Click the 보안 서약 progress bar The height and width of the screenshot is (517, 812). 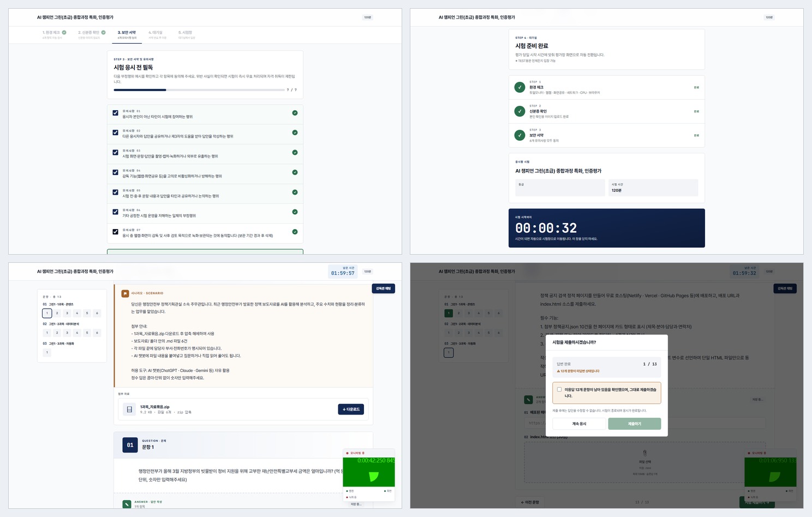[x=199, y=90]
